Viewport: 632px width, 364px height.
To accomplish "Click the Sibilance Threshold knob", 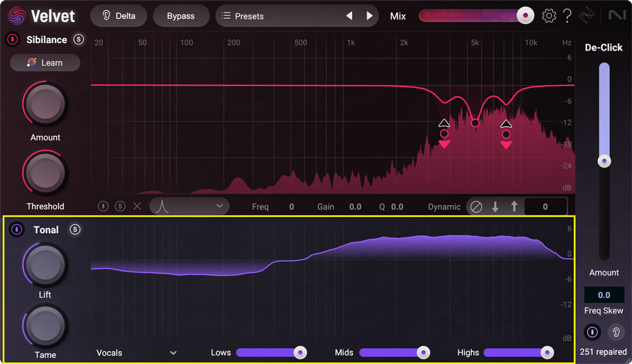I will coord(45,173).
